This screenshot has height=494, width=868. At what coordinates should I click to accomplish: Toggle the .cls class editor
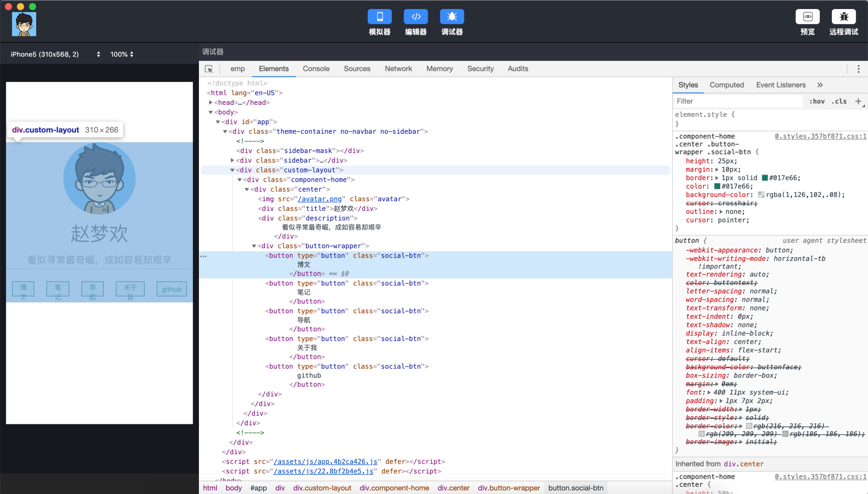click(x=839, y=101)
